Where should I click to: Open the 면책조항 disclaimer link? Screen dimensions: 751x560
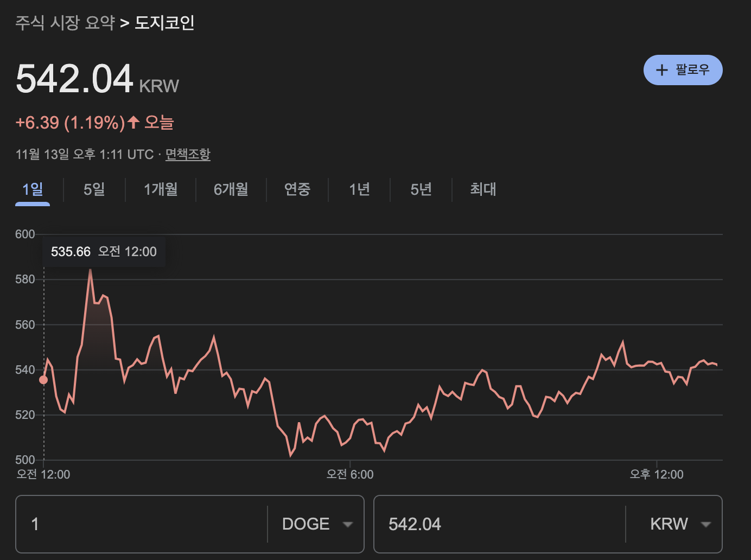188,155
